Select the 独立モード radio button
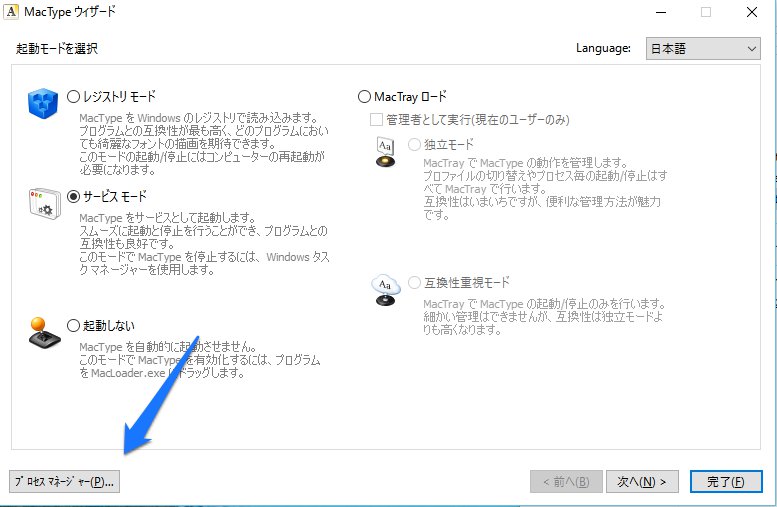Image resolution: width=777 pixels, height=507 pixels. [x=414, y=144]
